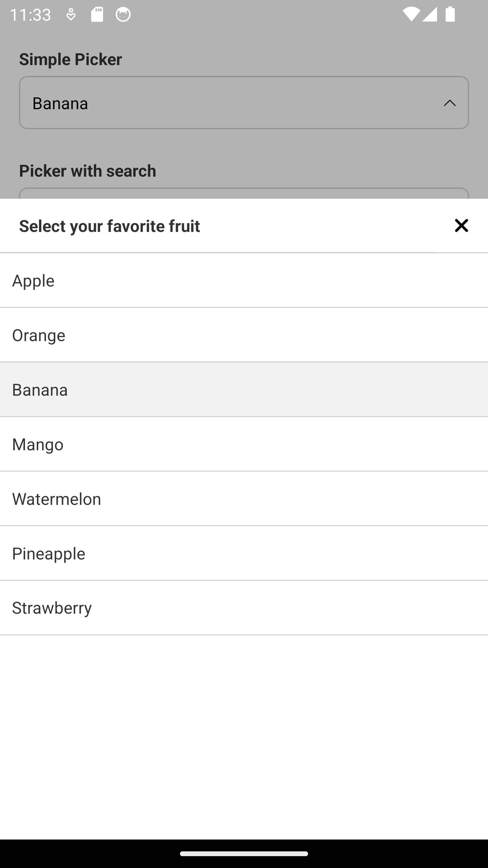Tap the SD card notification icon
This screenshot has height=868, width=488.
click(x=97, y=15)
